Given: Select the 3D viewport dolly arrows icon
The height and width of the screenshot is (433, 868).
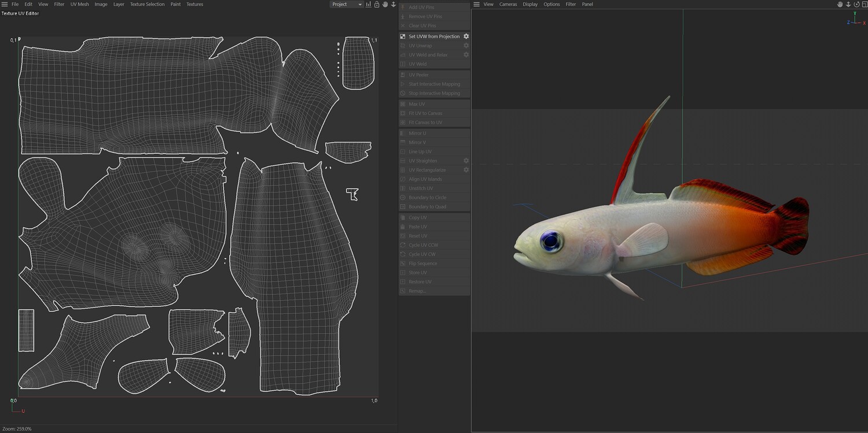Looking at the screenshot, I should pos(848,4).
